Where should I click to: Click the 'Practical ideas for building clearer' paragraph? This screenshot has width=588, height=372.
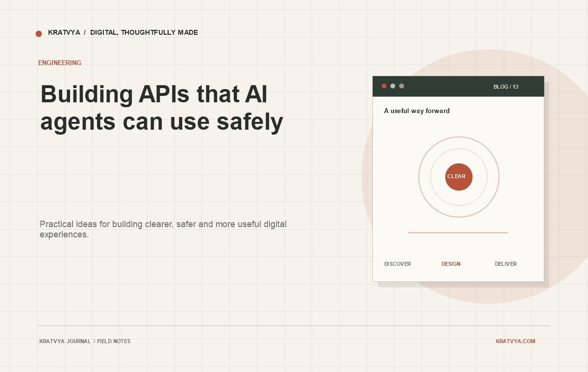[x=163, y=229]
